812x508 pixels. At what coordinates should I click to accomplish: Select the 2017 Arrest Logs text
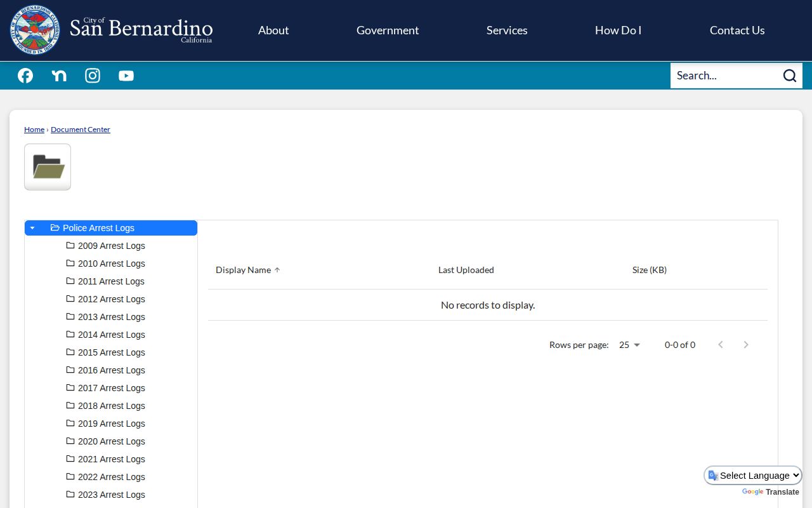point(112,388)
